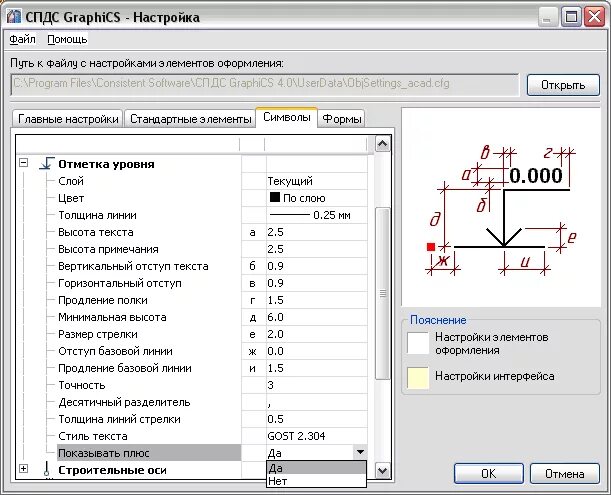The image size is (611, 495).
Task: Click the Текущий layer value
Action: pyautogui.click(x=290, y=181)
